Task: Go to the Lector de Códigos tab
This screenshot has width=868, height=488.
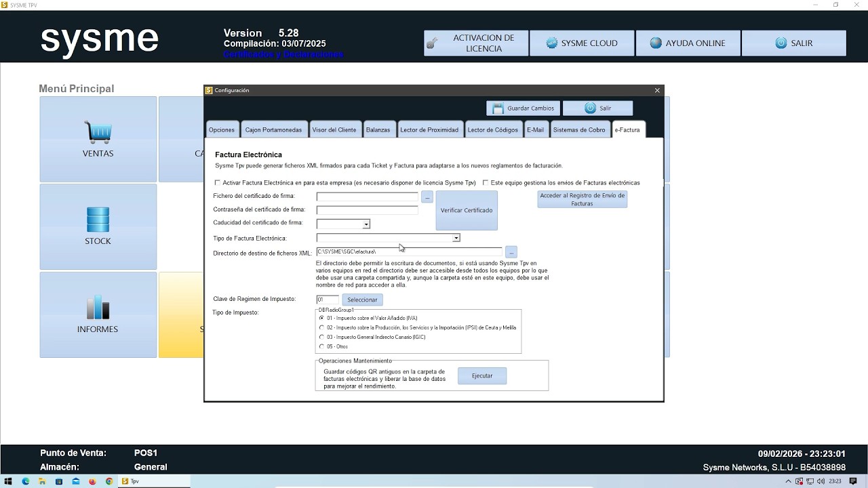Action: pos(493,129)
